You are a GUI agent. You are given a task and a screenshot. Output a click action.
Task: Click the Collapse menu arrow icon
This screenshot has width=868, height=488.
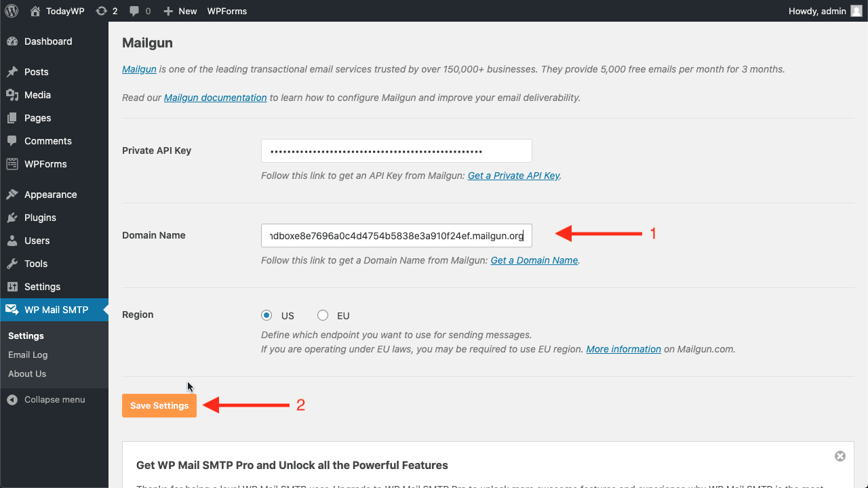pyautogui.click(x=12, y=400)
